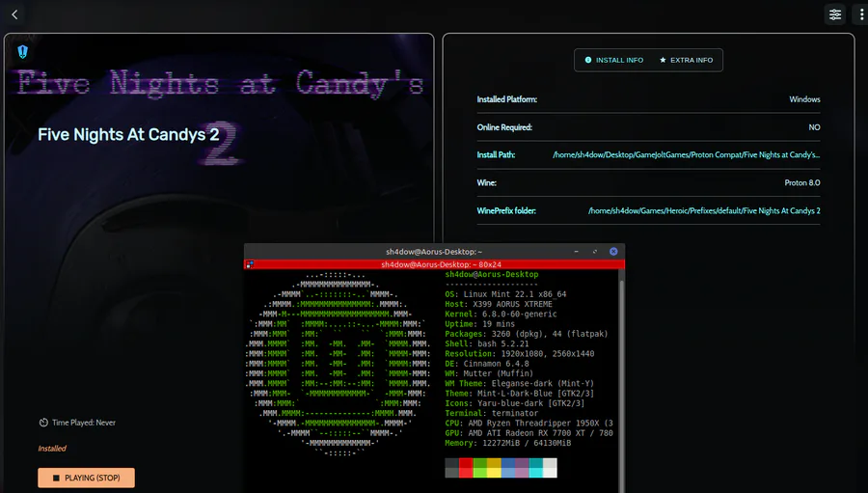Click the green color block in terminal
Viewport: 868px width, 493px height.
pos(480,468)
